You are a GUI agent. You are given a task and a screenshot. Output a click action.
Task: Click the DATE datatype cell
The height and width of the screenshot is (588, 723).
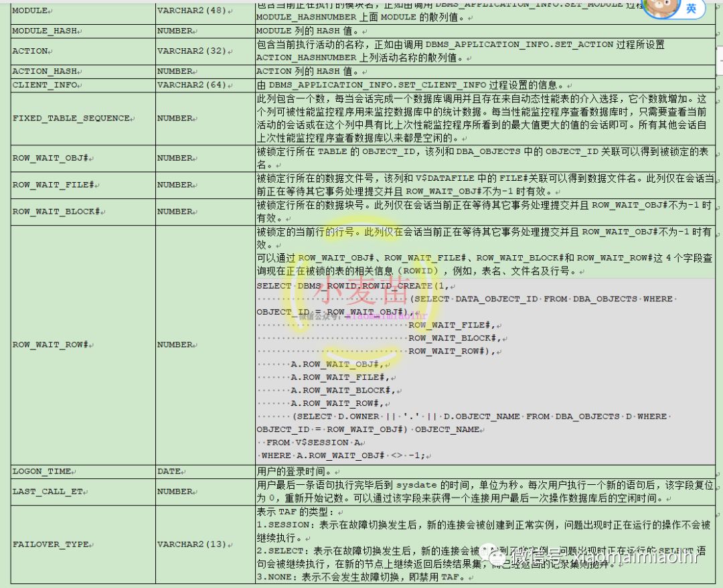(206, 471)
